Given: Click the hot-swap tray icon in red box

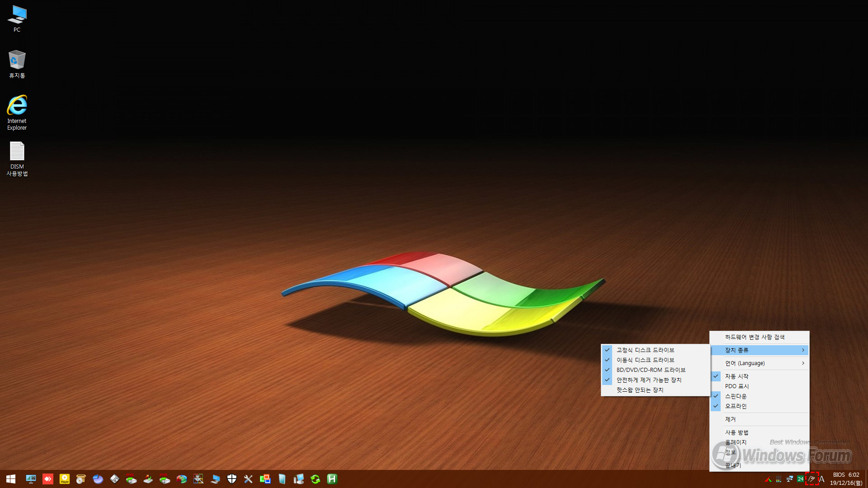Looking at the screenshot, I should (x=812, y=479).
